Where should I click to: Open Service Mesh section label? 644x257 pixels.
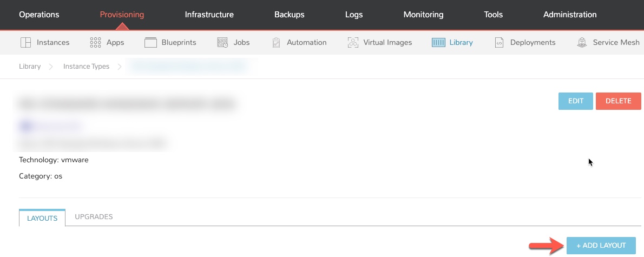point(616,42)
